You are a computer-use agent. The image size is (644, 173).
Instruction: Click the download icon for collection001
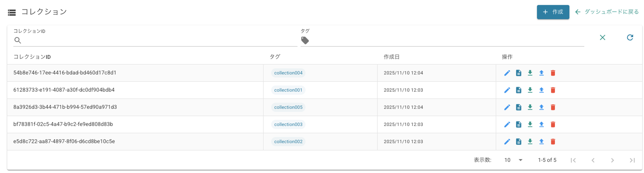530,90
